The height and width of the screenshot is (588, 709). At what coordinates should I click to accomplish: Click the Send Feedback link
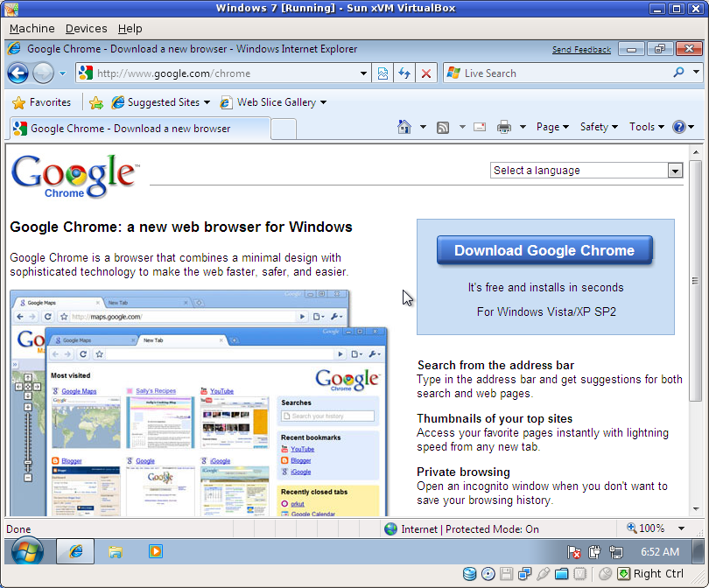click(581, 49)
